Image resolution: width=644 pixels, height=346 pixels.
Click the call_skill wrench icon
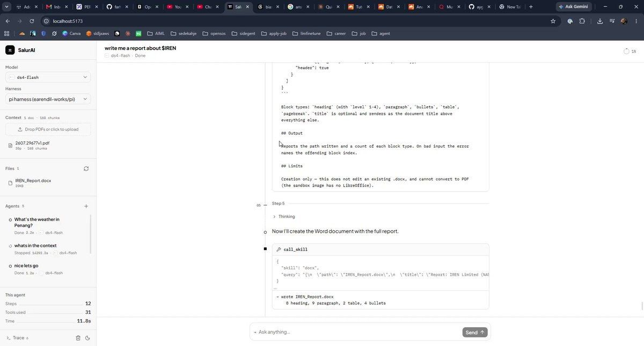(279, 249)
